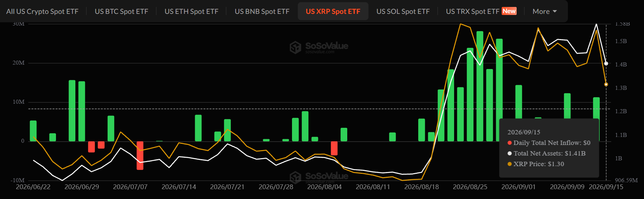Click the 2026/09/15 x-axis date label
Image resolution: width=644 pixels, height=199 pixels.
click(606, 187)
